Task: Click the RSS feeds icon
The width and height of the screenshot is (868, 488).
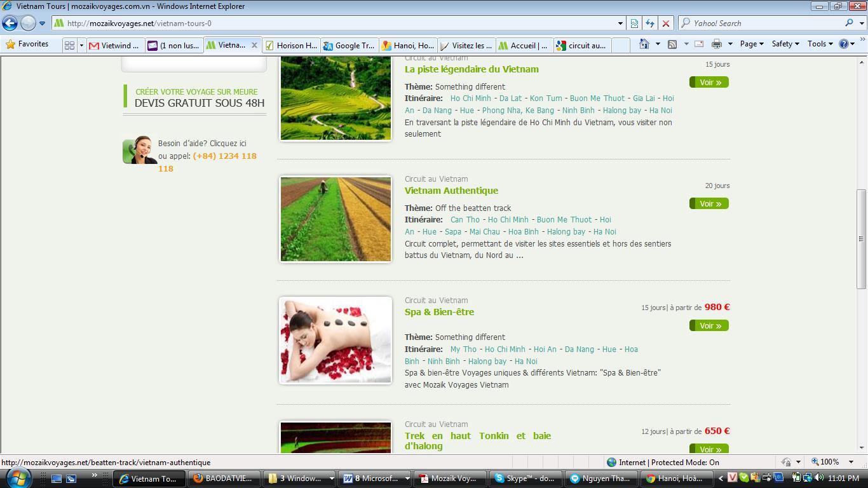Action: click(x=672, y=44)
